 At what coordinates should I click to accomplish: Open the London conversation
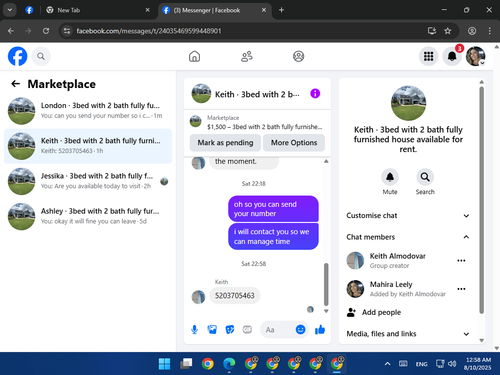coord(88,111)
